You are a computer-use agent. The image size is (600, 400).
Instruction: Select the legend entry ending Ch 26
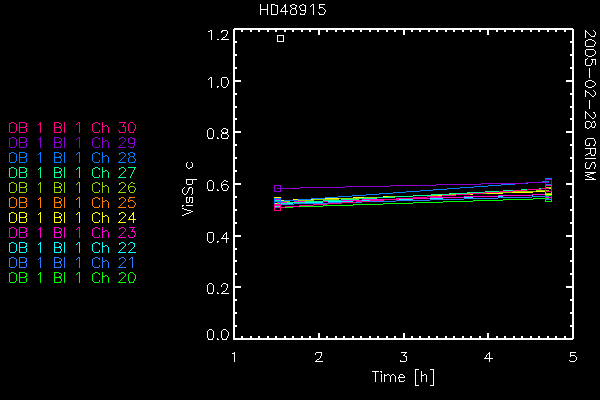[x=72, y=188]
